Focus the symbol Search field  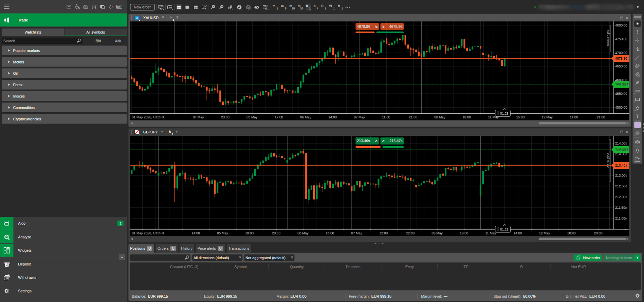tap(41, 41)
